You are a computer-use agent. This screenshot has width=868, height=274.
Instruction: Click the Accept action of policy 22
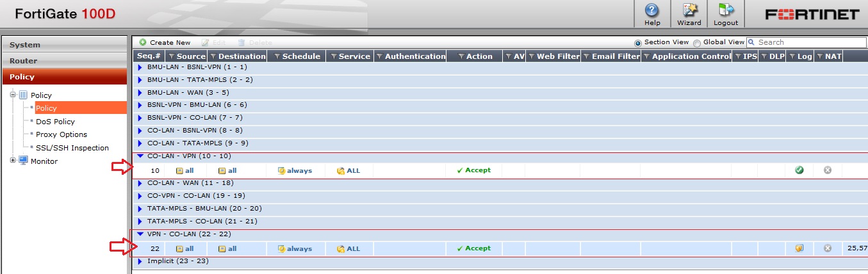[x=473, y=248]
